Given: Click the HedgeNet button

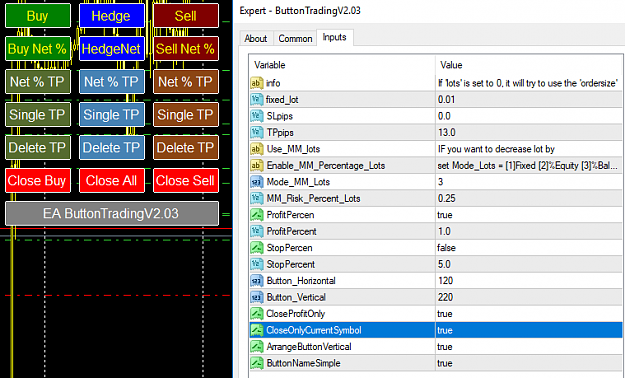Looking at the screenshot, I should [x=112, y=49].
